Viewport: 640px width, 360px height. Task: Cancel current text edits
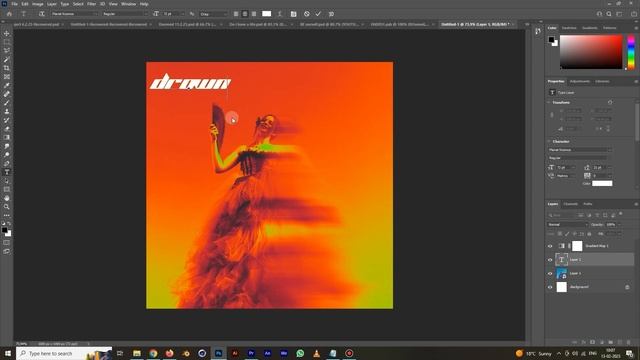307,14
